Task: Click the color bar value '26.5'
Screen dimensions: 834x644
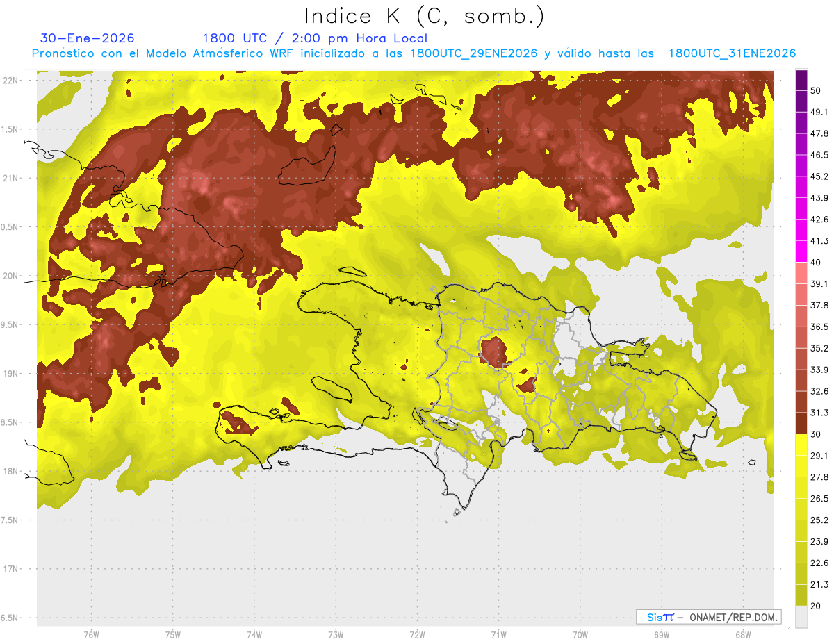Action: point(819,498)
